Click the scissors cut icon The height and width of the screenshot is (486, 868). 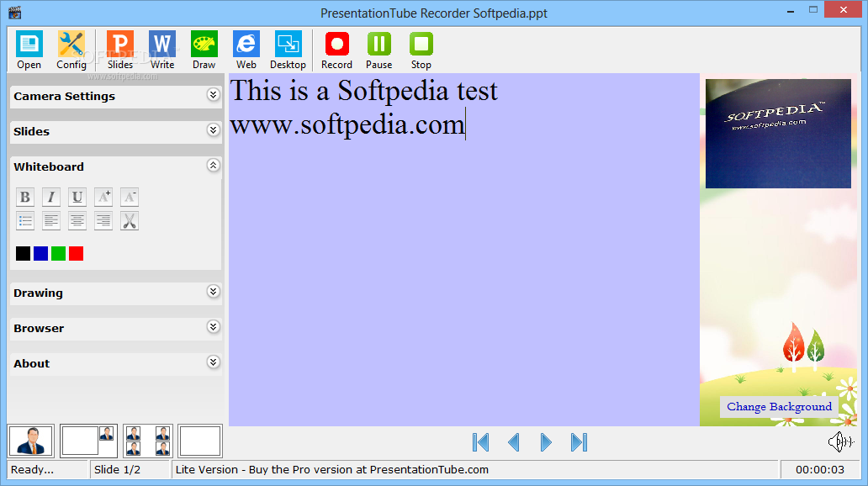point(130,221)
